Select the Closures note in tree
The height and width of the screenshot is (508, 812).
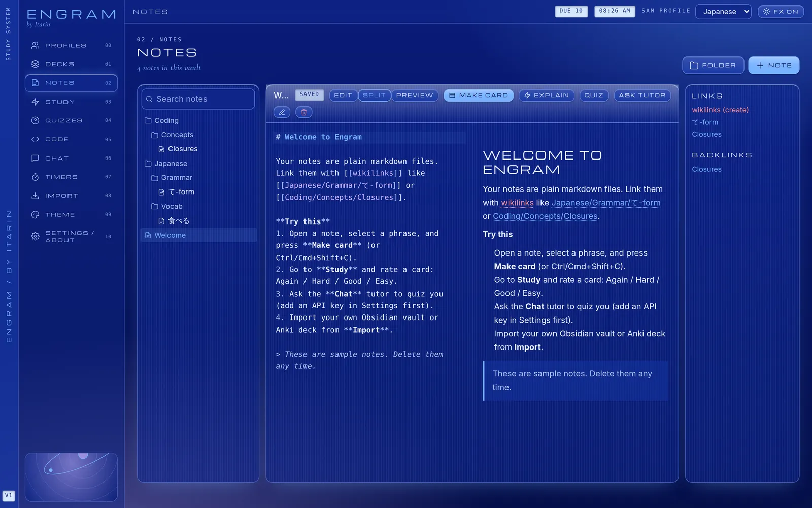(x=198, y=149)
